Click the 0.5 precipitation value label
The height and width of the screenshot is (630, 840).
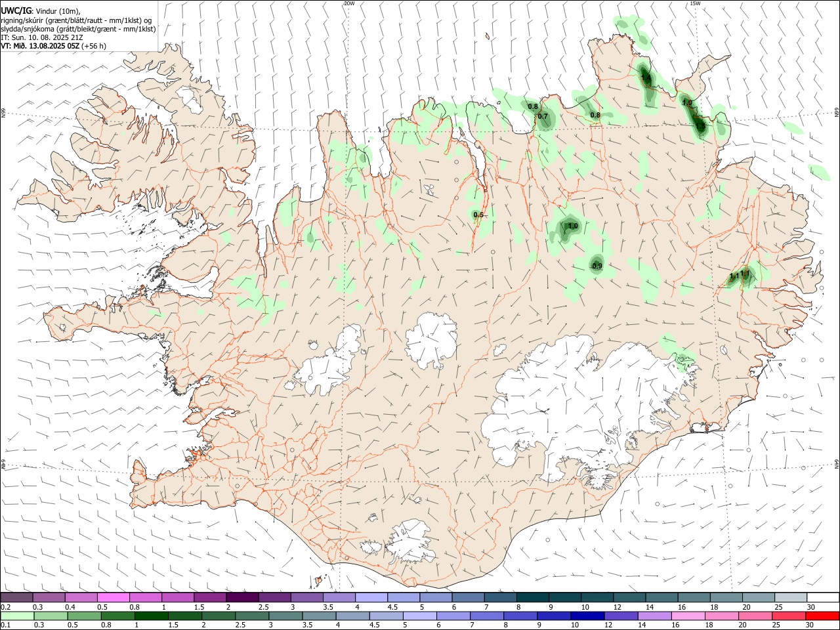478,215
